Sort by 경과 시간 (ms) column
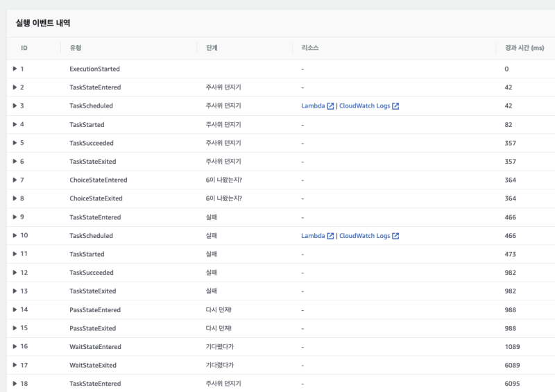This screenshot has width=555, height=392. pyautogui.click(x=524, y=48)
